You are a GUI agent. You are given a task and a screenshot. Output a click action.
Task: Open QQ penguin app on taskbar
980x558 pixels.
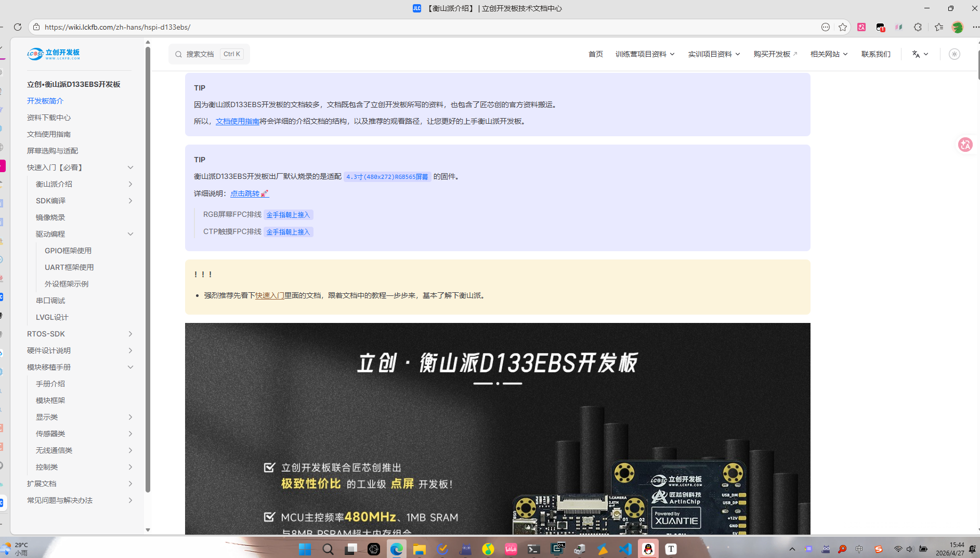pos(648,549)
